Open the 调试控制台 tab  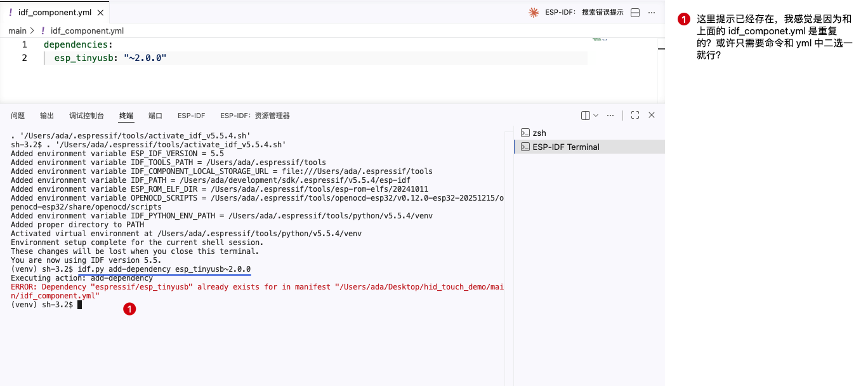click(87, 116)
